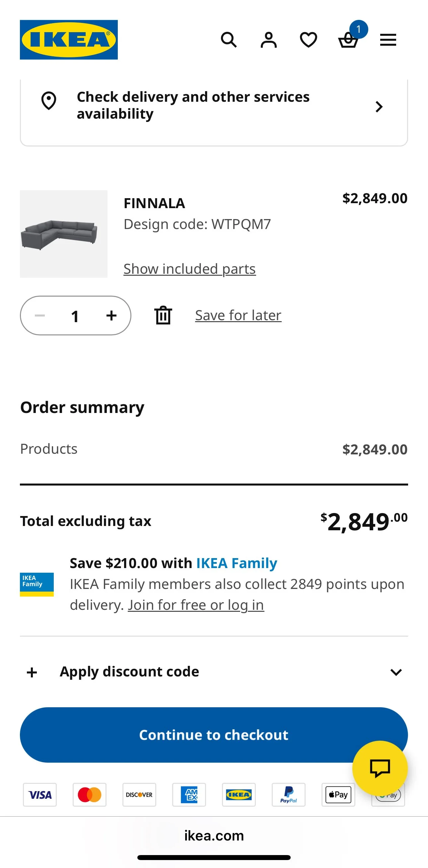This screenshot has width=428, height=868.
Task: Click the IKEA Family link
Action: (x=237, y=563)
